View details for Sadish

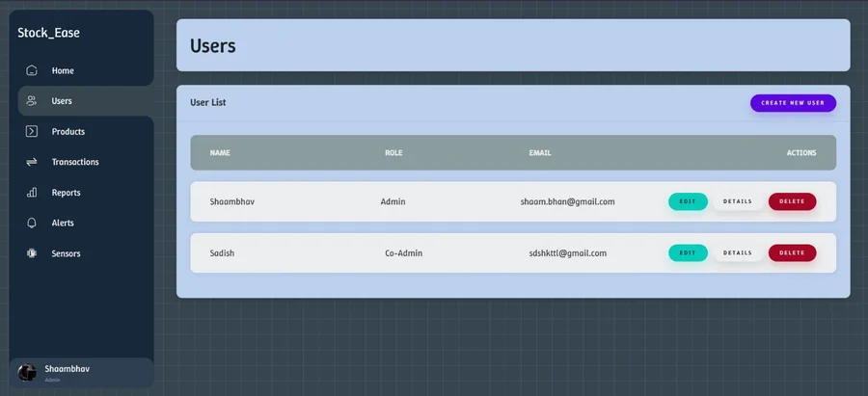[738, 252]
